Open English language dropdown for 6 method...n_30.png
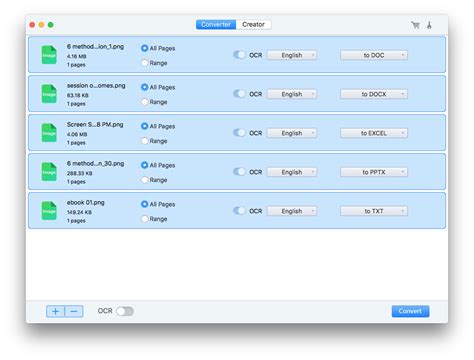The height and width of the screenshot is (360, 474). (292, 172)
